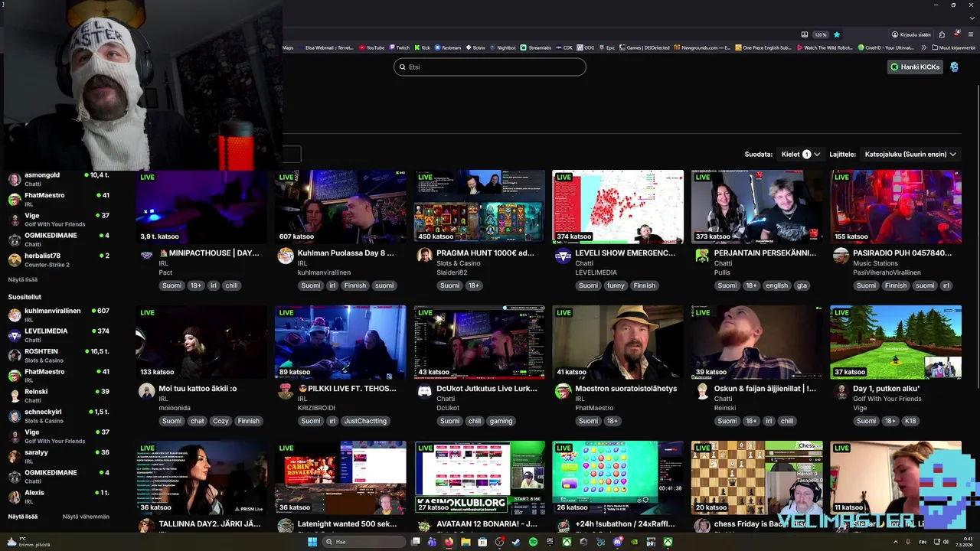Open Twitch bookmark in bookmarks bar
This screenshot has height=551, width=980.
coord(399,47)
